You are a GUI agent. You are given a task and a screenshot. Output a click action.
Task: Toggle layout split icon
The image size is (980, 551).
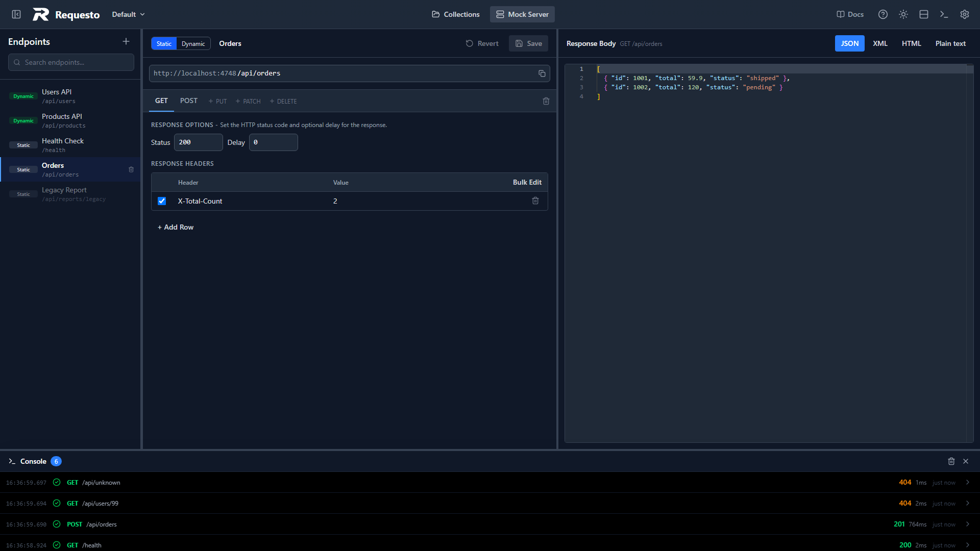[924, 14]
